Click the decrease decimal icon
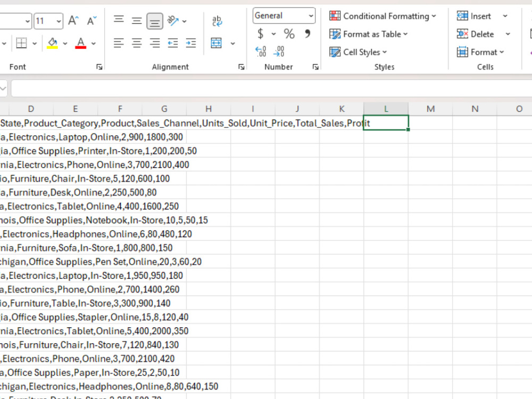Image resolution: width=532 pixels, height=399 pixels. (x=279, y=52)
